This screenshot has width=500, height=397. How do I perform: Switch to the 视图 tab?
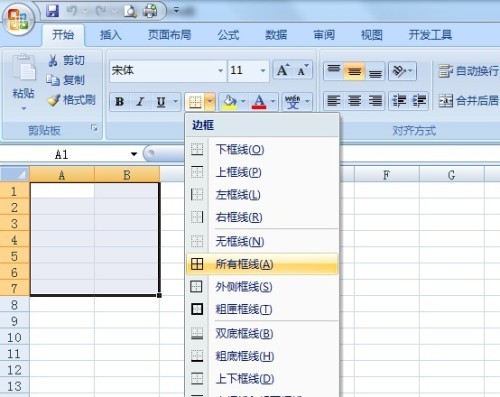(371, 35)
